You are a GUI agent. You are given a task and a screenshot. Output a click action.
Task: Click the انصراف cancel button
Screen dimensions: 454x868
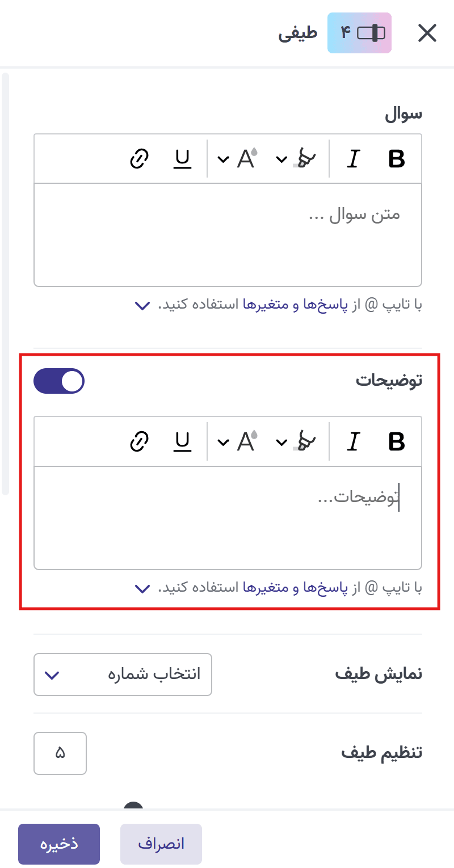[161, 844]
